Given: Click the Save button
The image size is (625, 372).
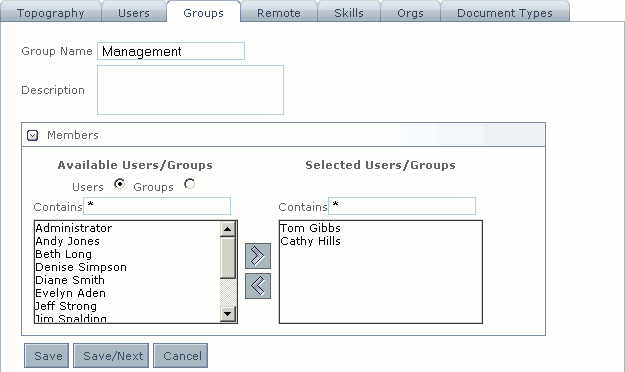Looking at the screenshot, I should click(47, 356).
